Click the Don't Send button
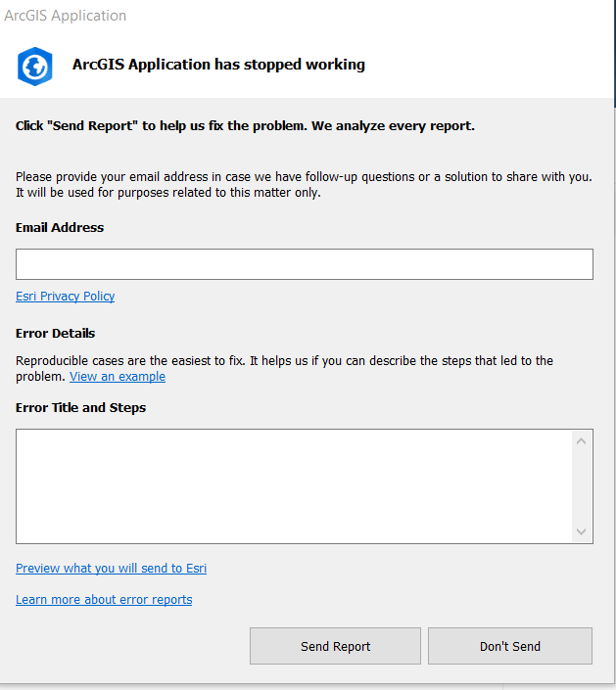 tap(510, 646)
